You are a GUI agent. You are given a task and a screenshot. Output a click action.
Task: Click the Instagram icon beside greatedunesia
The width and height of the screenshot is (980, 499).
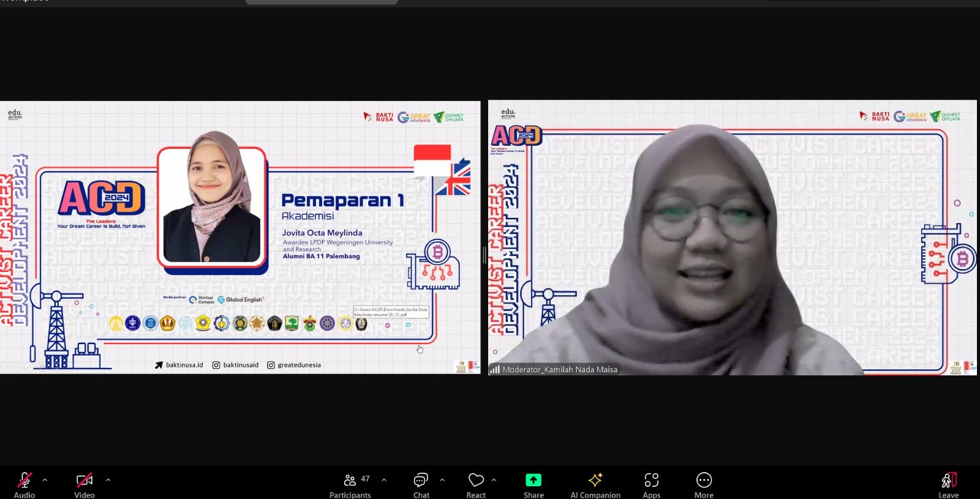click(271, 365)
